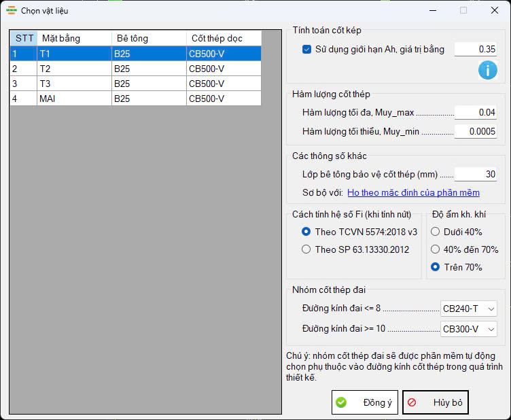Choose humidity Trên 70%

435,267
